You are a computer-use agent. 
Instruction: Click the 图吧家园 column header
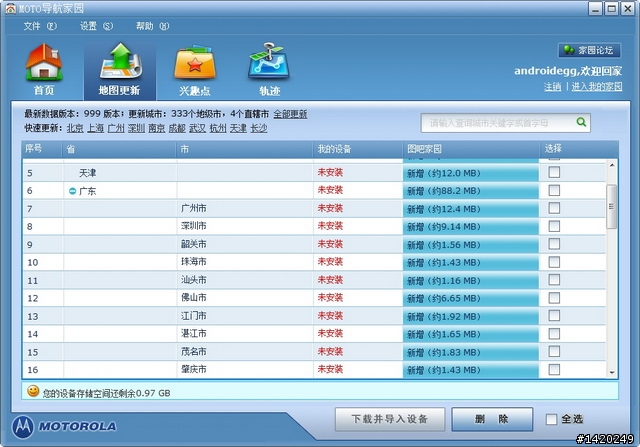point(471,149)
